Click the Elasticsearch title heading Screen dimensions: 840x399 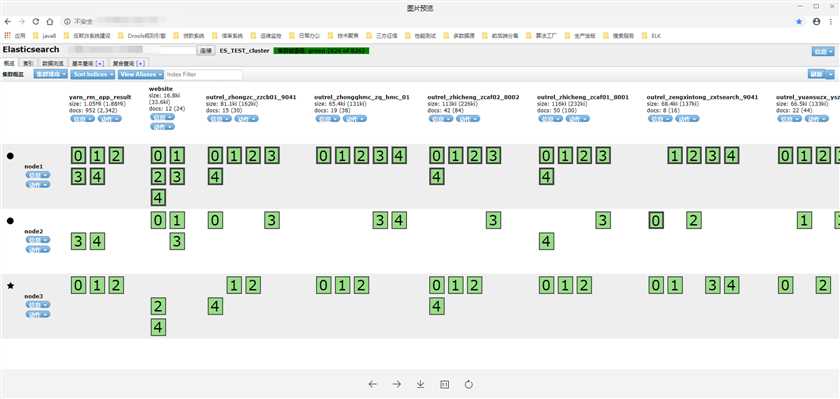(31, 50)
